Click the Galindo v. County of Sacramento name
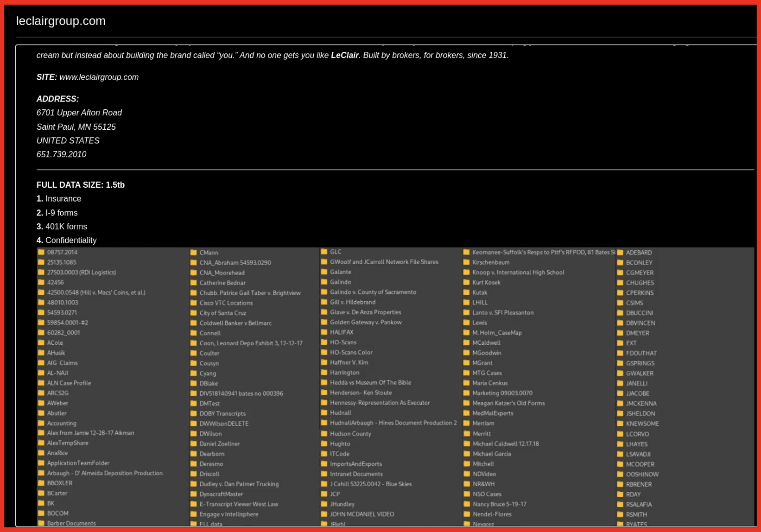Screen dimensions: 761x532 tap(373, 292)
